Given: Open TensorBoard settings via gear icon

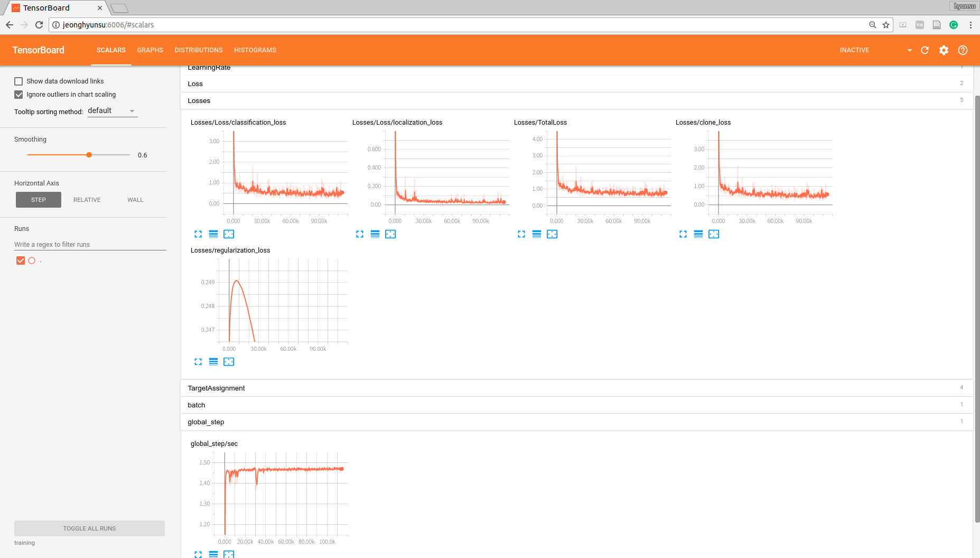Looking at the screenshot, I should click(944, 50).
